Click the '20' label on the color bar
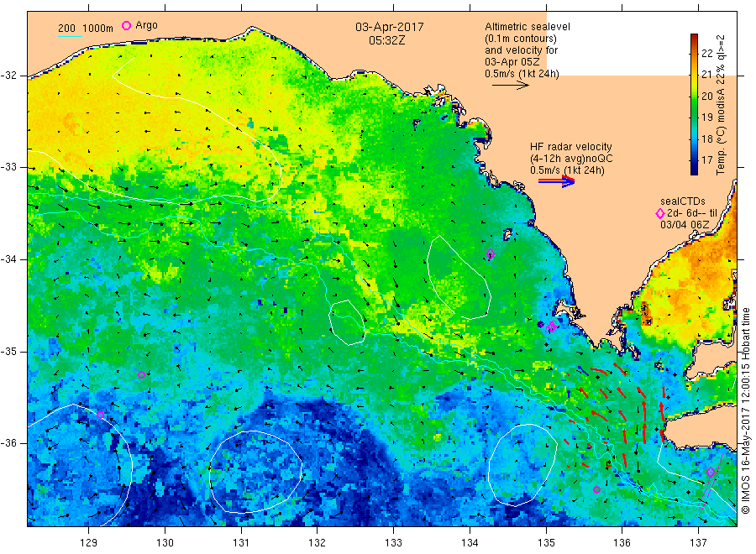 coord(706,96)
